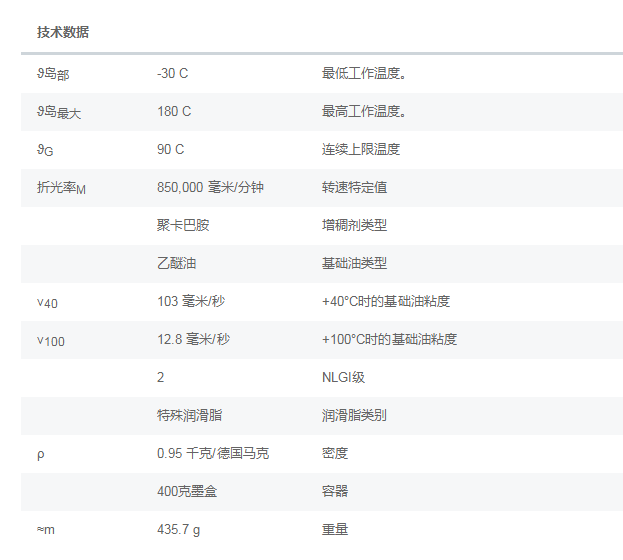The image size is (623, 560).
Task: Click the 重量 label in last row
Action: coord(335,529)
